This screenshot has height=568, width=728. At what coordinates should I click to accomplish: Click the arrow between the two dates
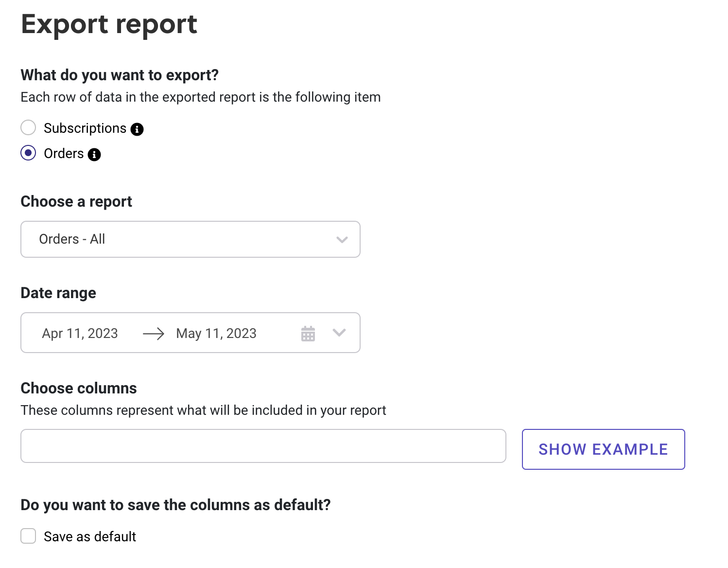[x=154, y=334]
